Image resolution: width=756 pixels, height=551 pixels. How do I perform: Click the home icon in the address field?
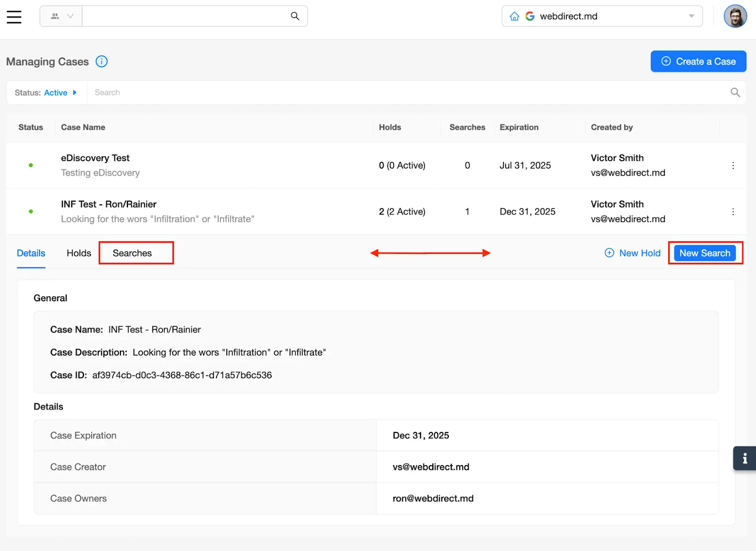(x=514, y=16)
